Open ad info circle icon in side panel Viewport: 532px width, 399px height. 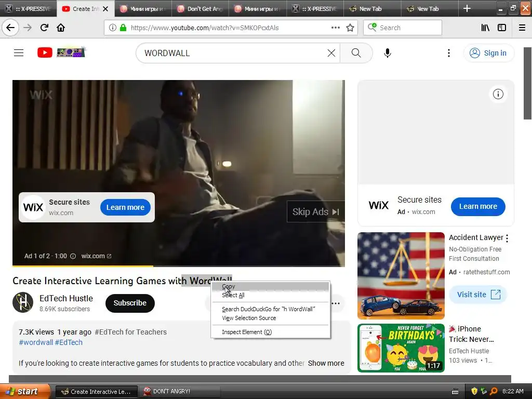coord(498,94)
